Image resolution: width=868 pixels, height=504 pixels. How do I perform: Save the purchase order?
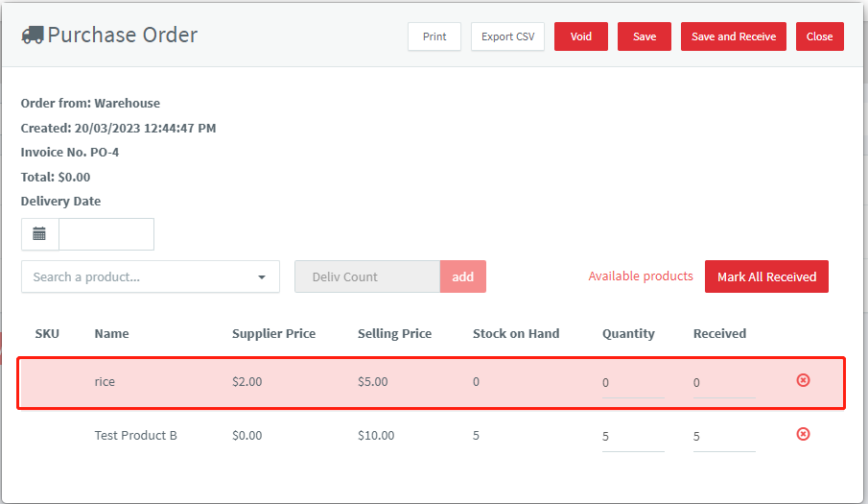tap(645, 36)
